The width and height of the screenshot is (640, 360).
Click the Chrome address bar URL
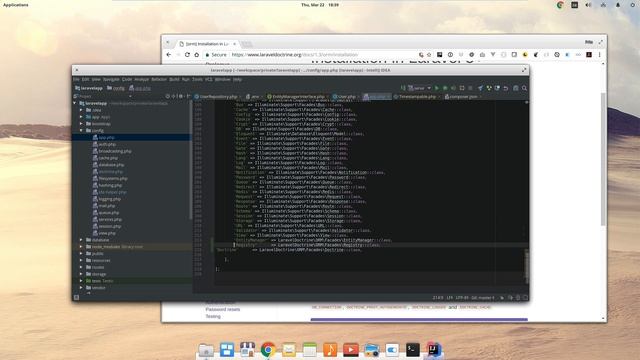pos(295,55)
